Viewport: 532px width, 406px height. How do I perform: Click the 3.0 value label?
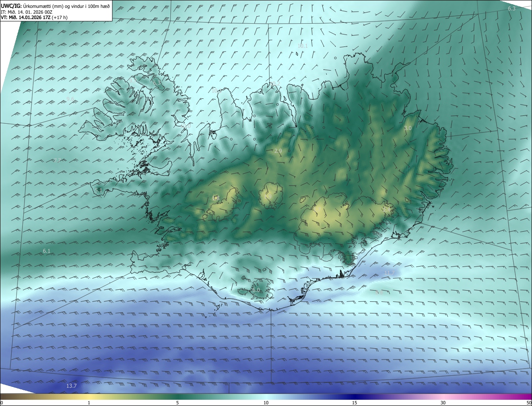[x=408, y=128]
